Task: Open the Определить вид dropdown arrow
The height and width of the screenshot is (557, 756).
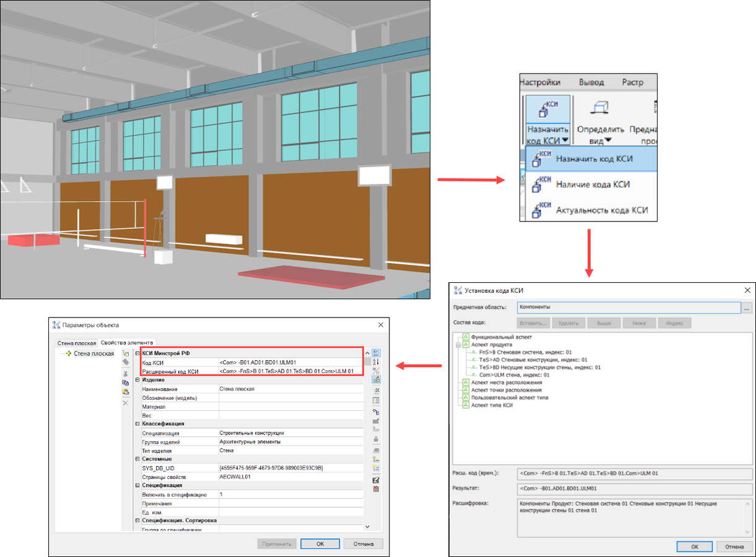Action: (608, 140)
